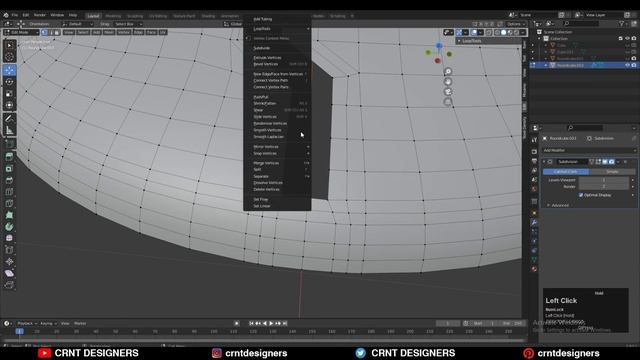Select the Bevel tool

click(9, 180)
